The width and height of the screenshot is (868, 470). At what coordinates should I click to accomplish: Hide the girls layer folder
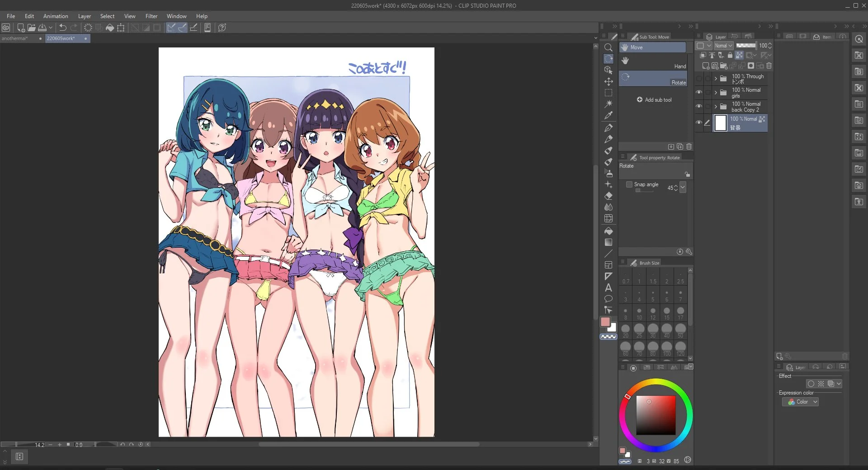(699, 92)
